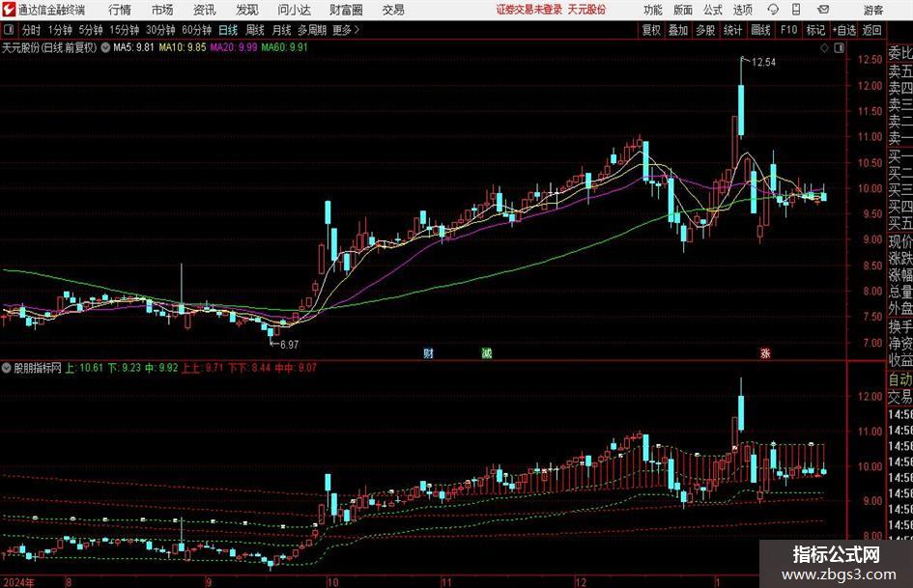This screenshot has width=913, height=588.
Task: Open the mail messages icon
Action: [x=823, y=10]
